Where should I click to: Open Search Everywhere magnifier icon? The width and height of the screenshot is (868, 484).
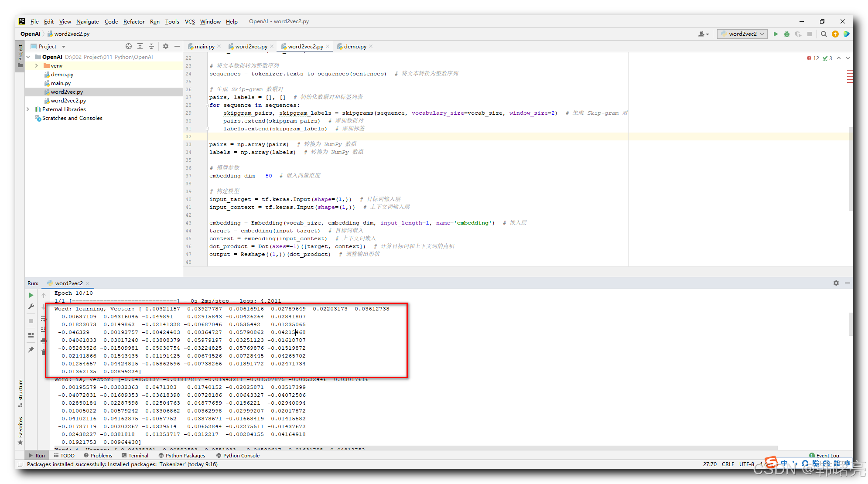[x=824, y=34]
